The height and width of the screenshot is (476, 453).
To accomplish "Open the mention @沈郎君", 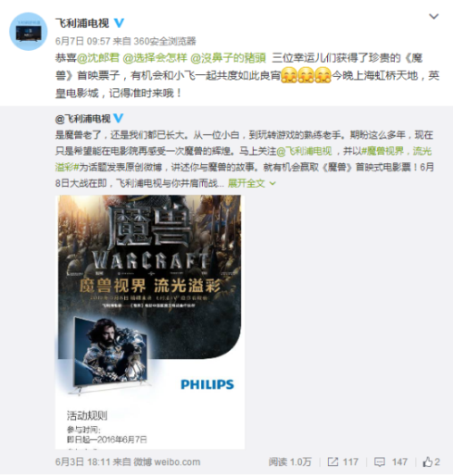I will tap(98, 58).
